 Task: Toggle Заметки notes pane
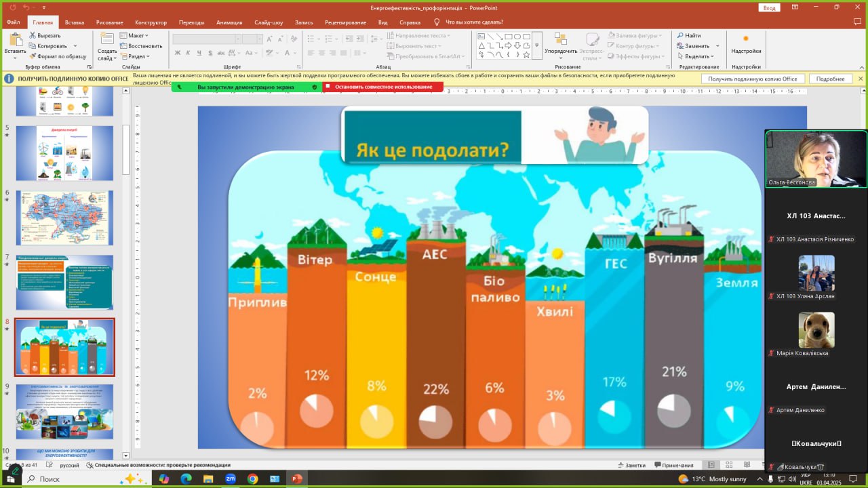(631, 465)
